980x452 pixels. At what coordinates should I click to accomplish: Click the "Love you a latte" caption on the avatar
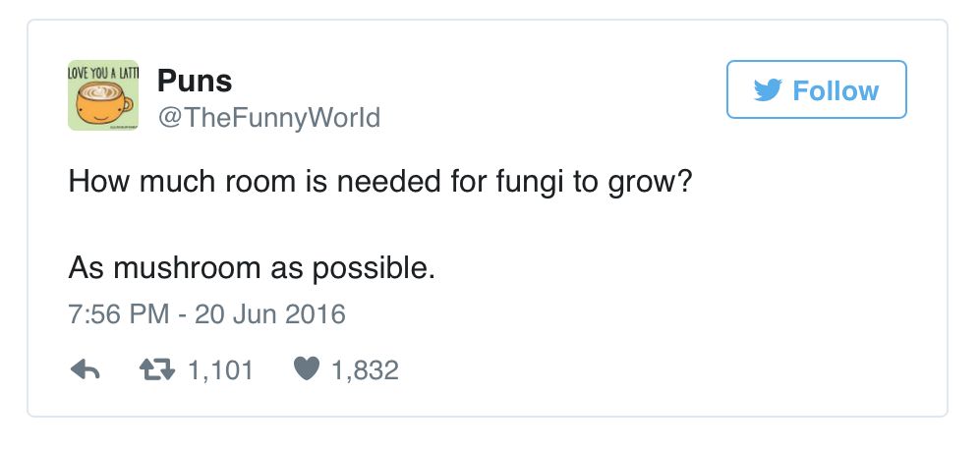pyautogui.click(x=102, y=71)
